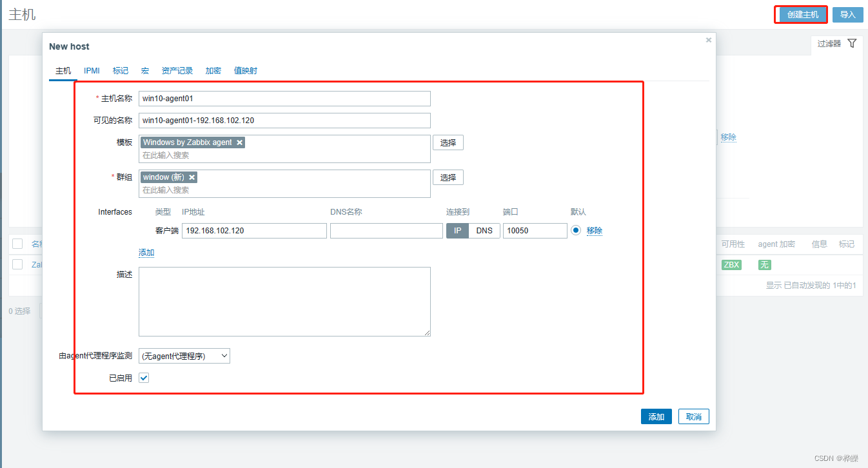Toggle the 已启用 checkbox
This screenshot has width=868, height=468.
point(144,378)
